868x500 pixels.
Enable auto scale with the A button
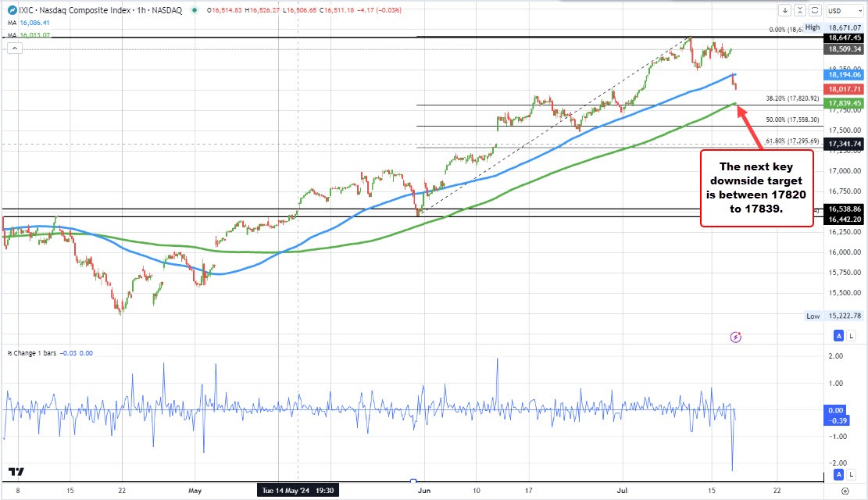pos(837,335)
